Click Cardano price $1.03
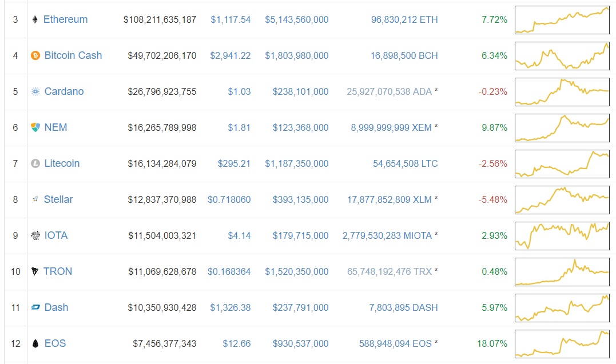 tap(239, 91)
